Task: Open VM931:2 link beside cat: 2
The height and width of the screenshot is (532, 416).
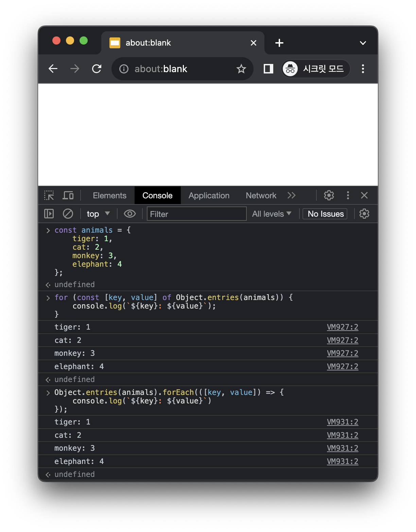Action: [342, 435]
